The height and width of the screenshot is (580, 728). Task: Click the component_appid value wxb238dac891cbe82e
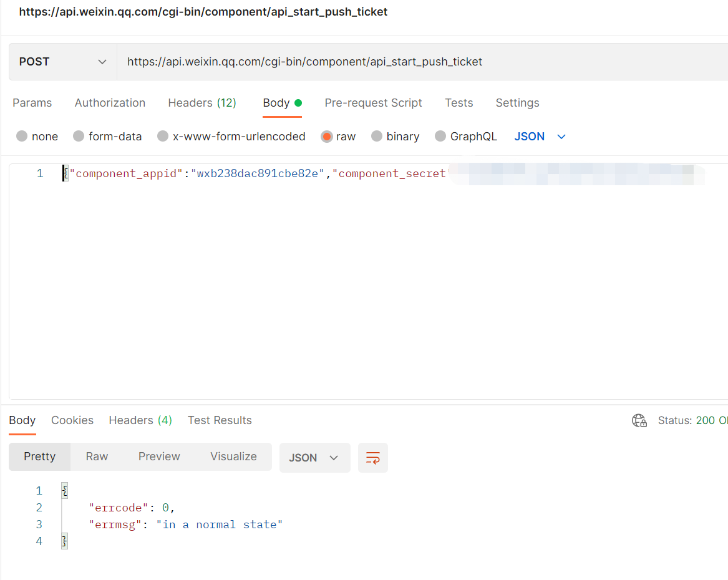tap(258, 173)
